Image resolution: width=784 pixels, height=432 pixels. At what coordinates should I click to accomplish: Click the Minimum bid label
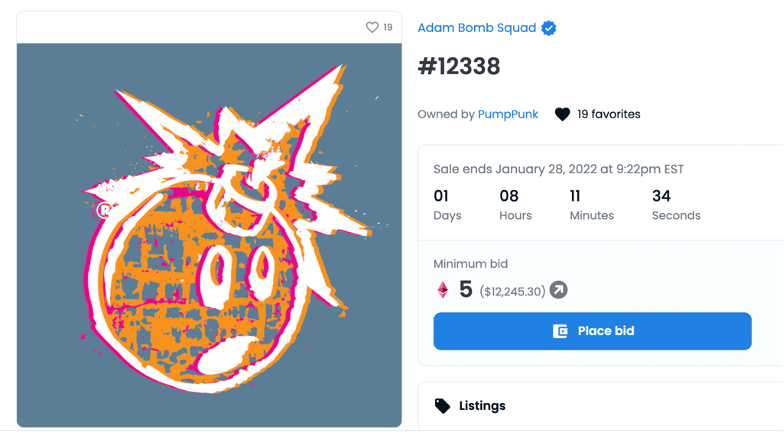470,264
